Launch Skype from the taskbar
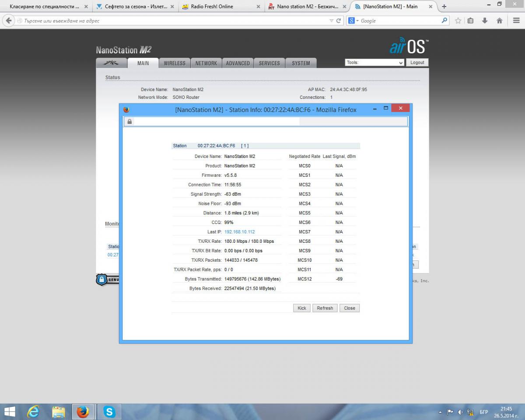Viewport: 525px width, 420px height. coord(109,412)
